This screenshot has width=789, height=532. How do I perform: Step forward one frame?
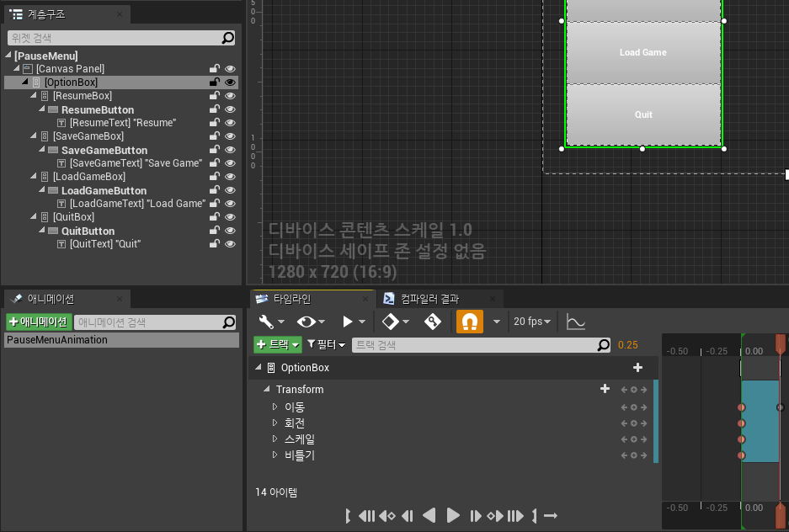point(475,515)
